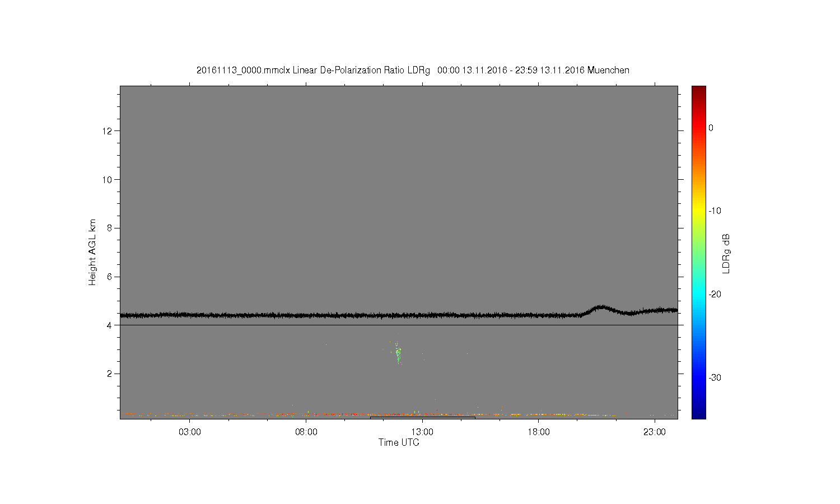Click the 'Height AGL km' axis label
This screenshot has height=504, width=840.
92,252
